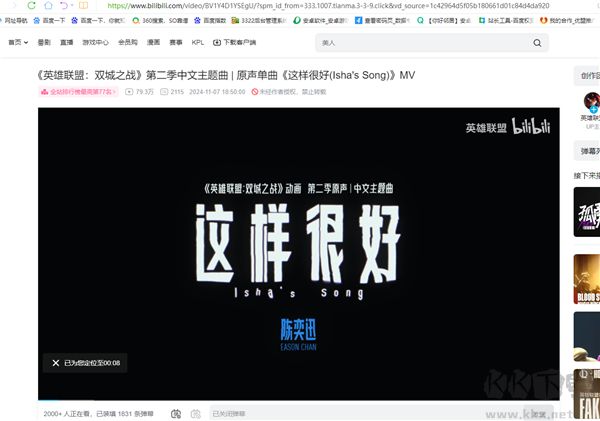Click the uploader avatar in sidebar
The width and height of the screenshot is (600, 421).
(592, 101)
